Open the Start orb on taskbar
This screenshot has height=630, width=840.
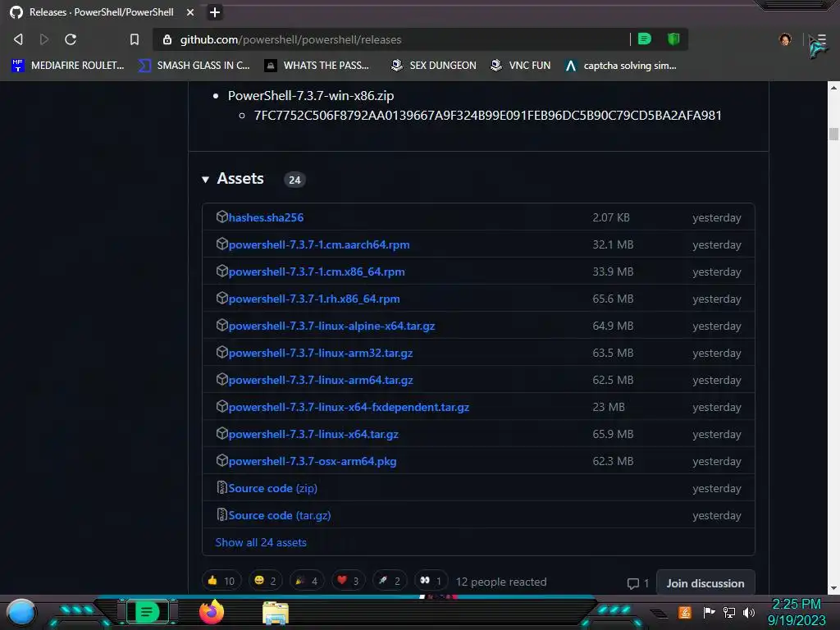(x=21, y=612)
